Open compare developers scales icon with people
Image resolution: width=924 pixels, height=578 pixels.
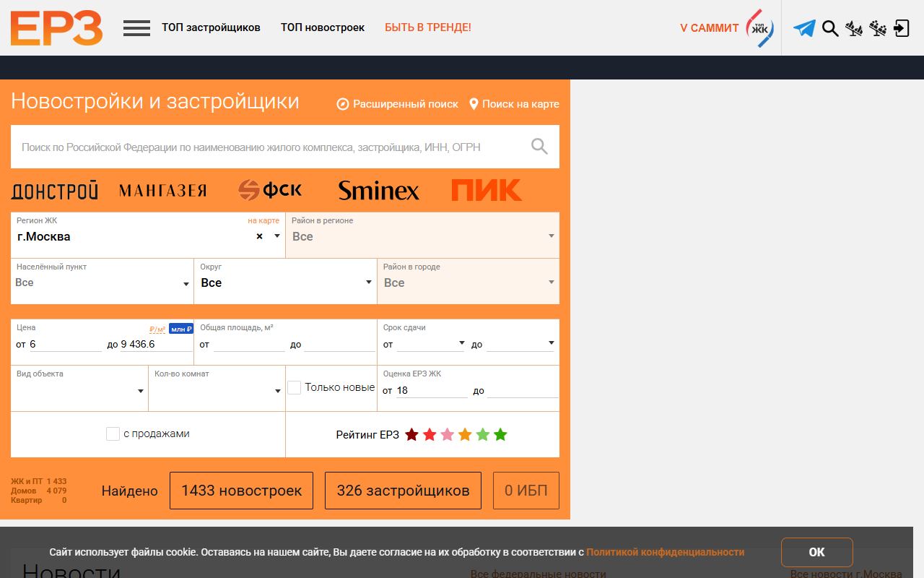pyautogui.click(x=878, y=28)
